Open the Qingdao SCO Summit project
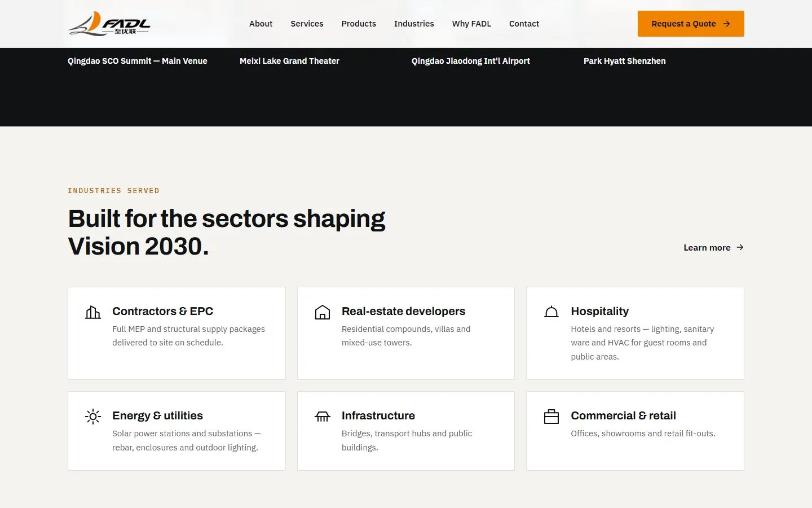The width and height of the screenshot is (812, 508). [x=138, y=61]
